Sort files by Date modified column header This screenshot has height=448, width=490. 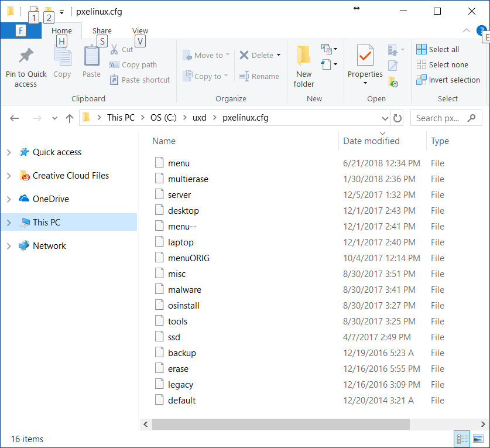coord(371,141)
